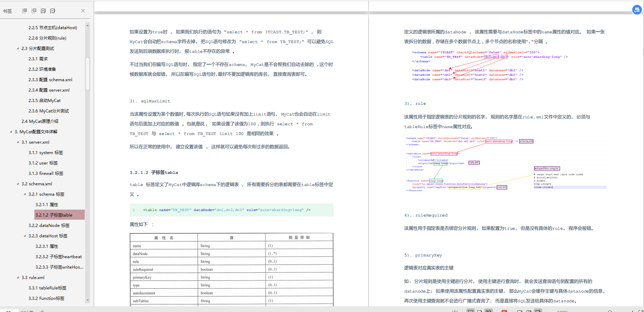Jump to bookmark 3.3.2 Function标签

coord(47,298)
